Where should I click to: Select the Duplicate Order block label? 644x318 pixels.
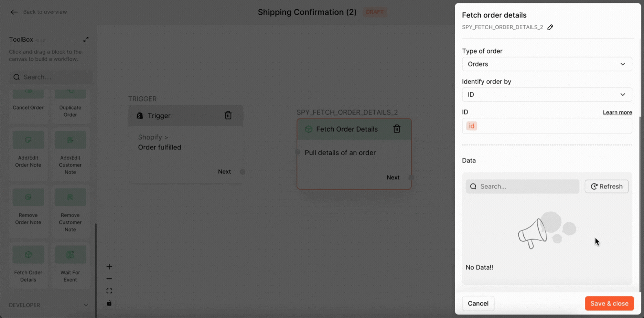pos(70,111)
